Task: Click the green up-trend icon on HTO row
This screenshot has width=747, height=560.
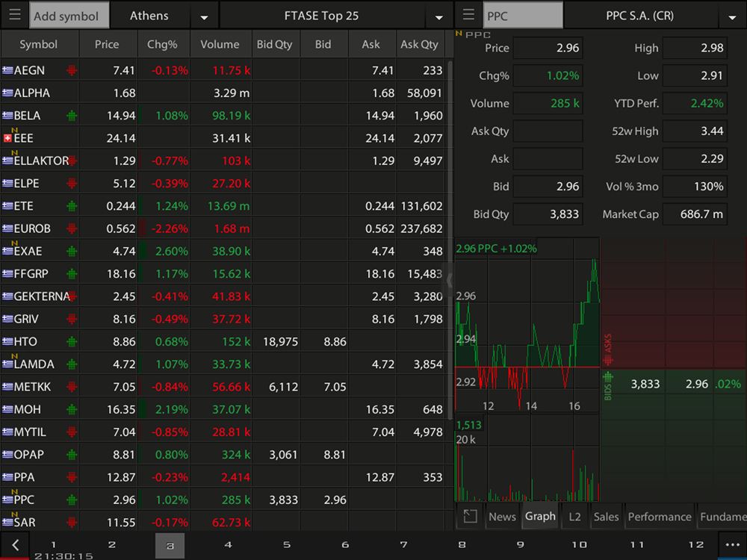Action: click(x=72, y=341)
